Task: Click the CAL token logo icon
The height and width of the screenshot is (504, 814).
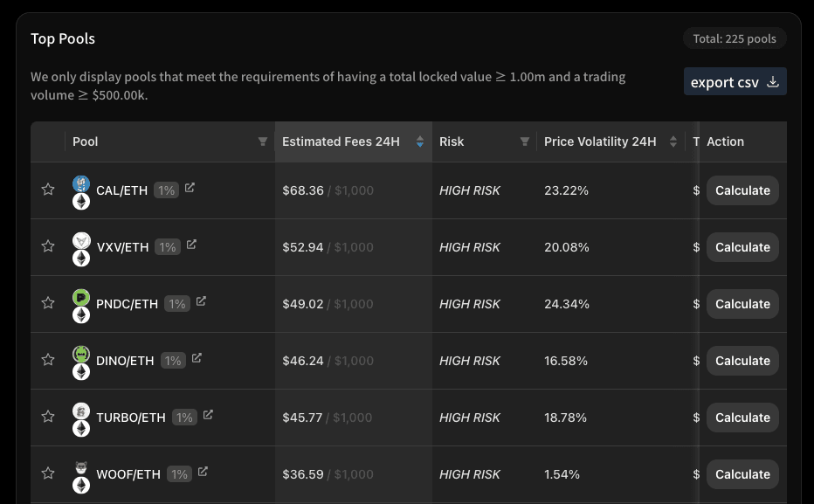Action: coord(81,183)
